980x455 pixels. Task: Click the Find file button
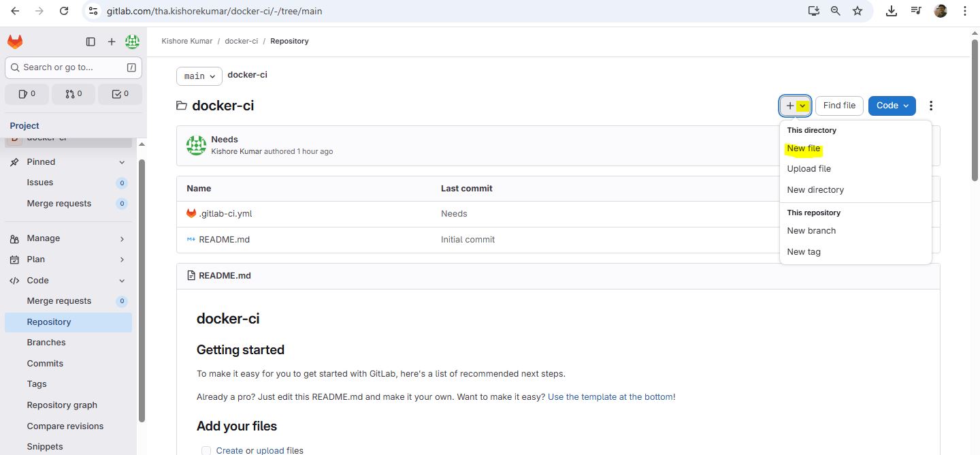tap(839, 106)
